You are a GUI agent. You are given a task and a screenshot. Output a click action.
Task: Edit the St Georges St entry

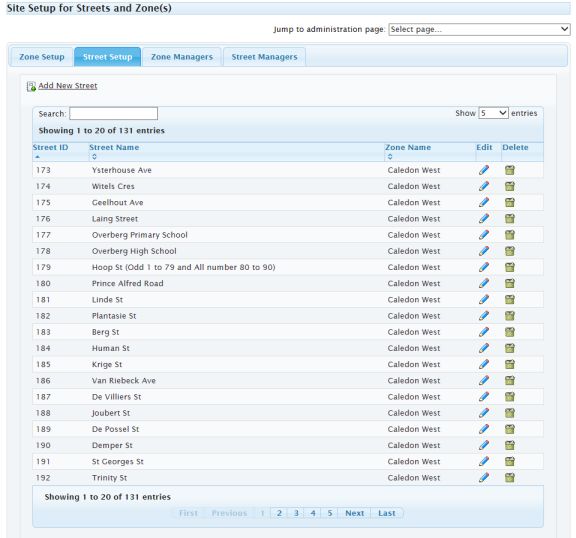[484, 461]
